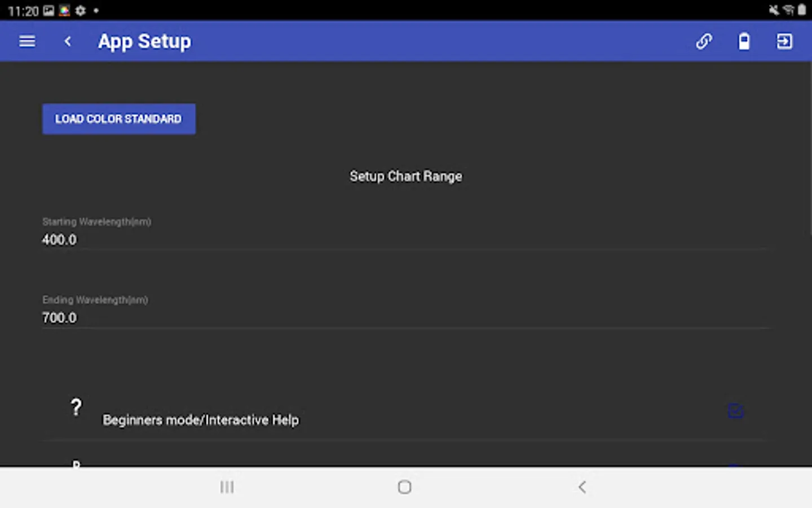Open the hamburger navigation menu
Image resolution: width=812 pixels, height=508 pixels.
click(27, 41)
